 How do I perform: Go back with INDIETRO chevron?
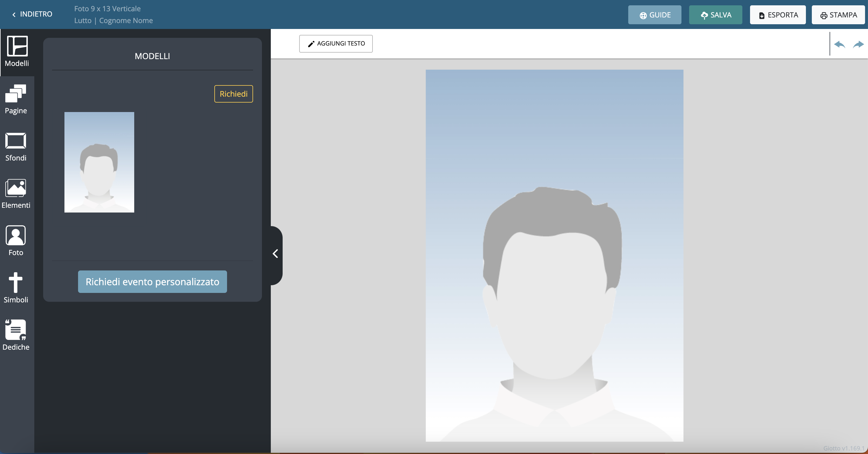[32, 14]
